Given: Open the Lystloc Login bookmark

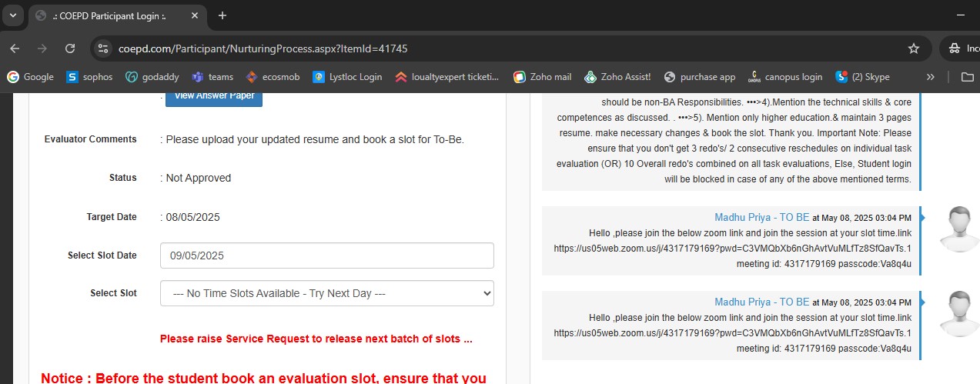Looking at the screenshot, I should coord(347,77).
